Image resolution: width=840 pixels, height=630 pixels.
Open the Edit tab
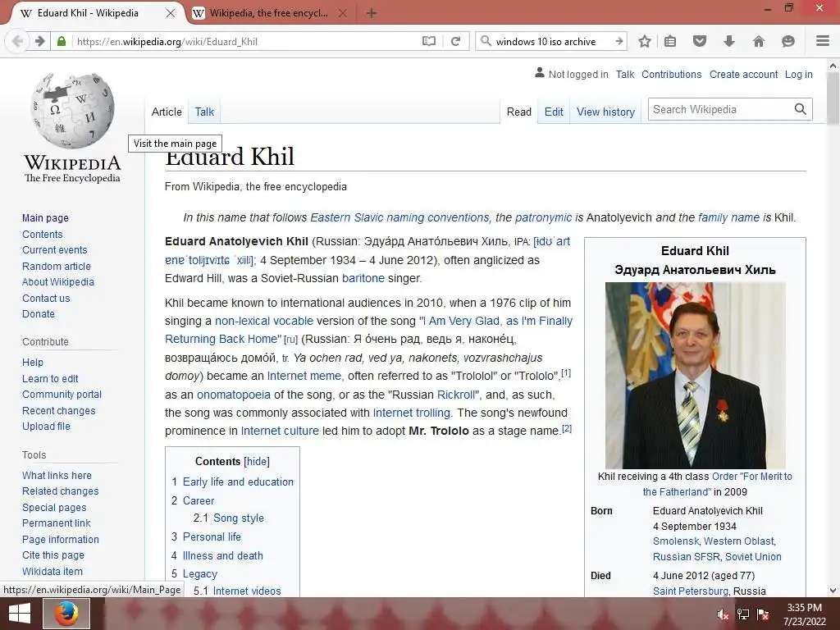tap(554, 112)
